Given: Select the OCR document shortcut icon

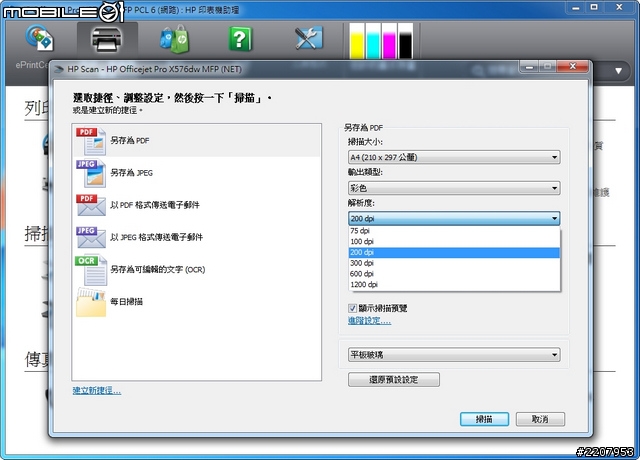Looking at the screenshot, I should [x=91, y=270].
